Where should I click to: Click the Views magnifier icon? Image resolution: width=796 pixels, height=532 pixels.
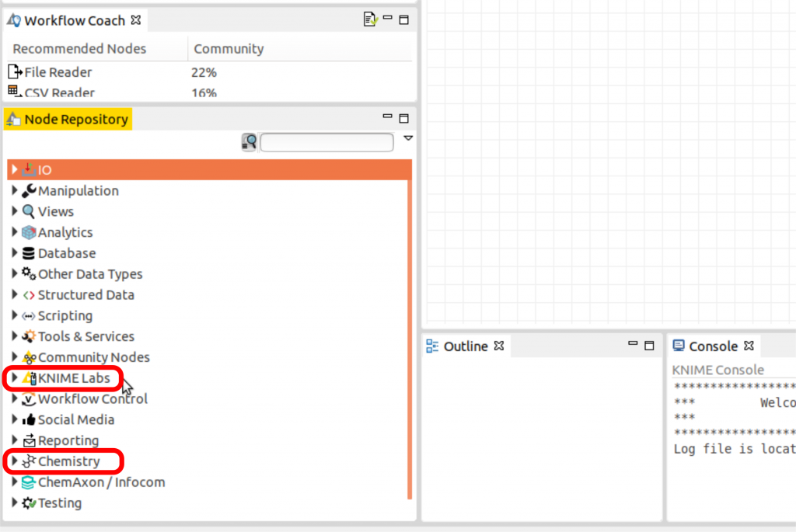(x=29, y=211)
